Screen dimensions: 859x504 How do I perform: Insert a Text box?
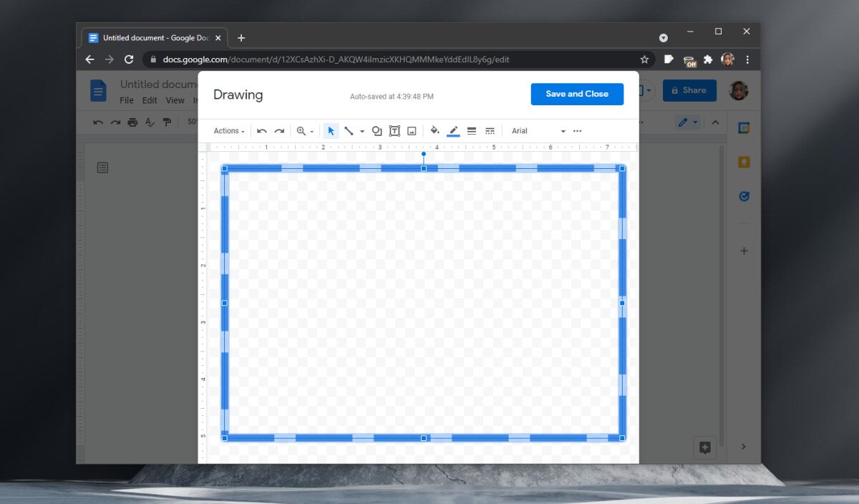(x=394, y=130)
